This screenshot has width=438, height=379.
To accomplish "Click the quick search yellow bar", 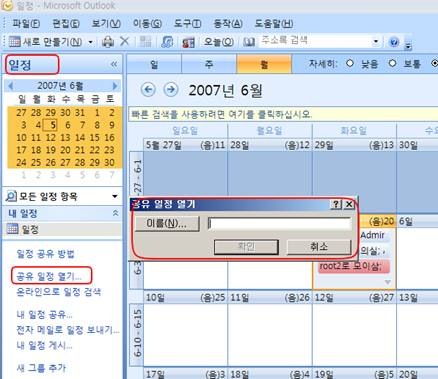I will click(x=283, y=114).
